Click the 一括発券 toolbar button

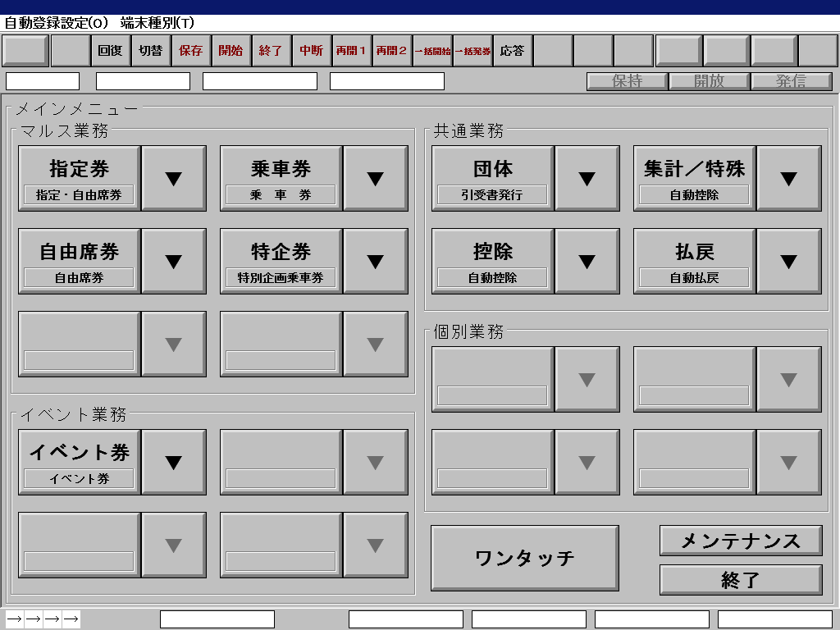(x=472, y=51)
